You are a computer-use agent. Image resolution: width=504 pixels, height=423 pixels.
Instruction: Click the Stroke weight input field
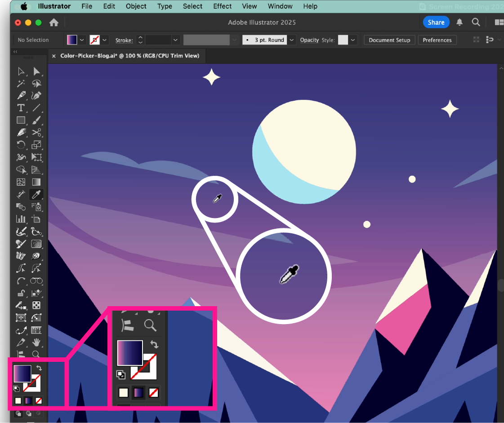[157, 40]
